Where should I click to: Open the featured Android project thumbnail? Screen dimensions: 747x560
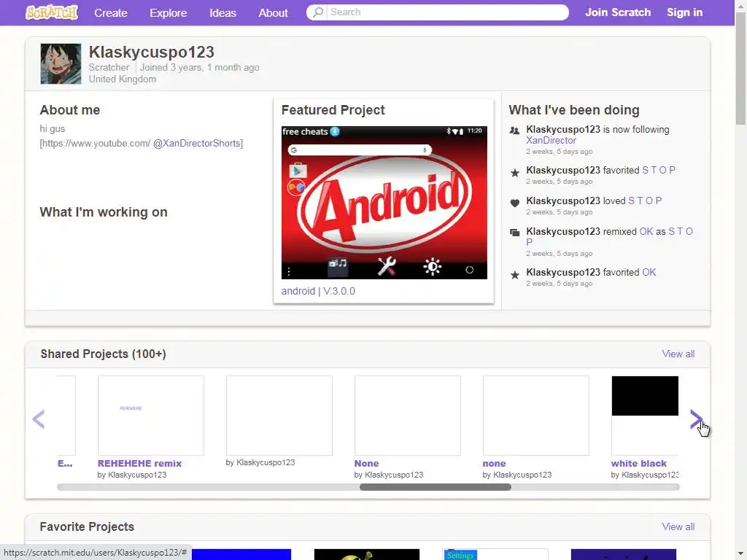click(384, 203)
